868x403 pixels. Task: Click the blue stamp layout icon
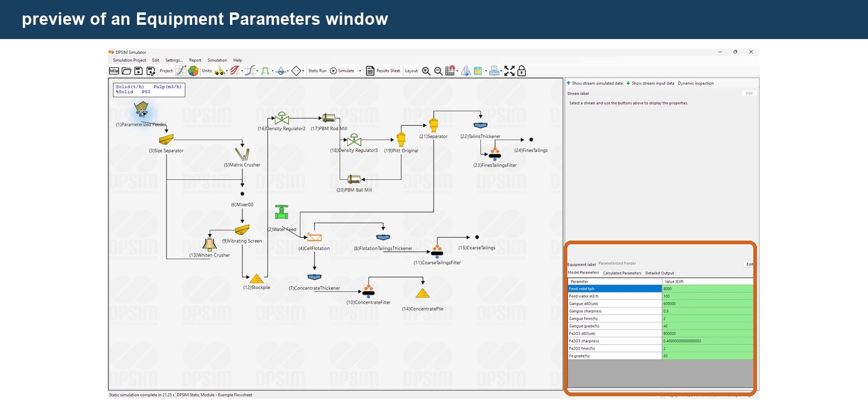(x=494, y=71)
